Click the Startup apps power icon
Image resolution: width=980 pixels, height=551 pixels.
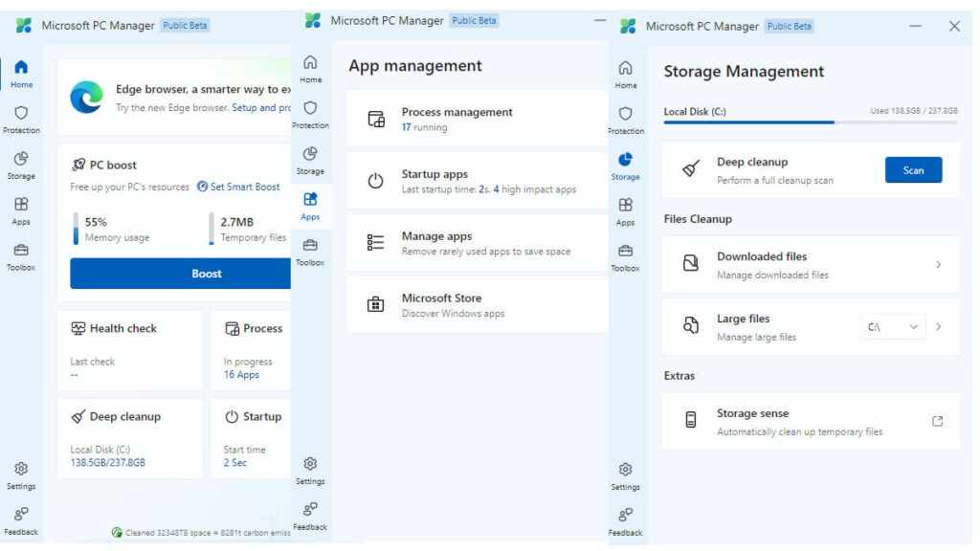375,181
